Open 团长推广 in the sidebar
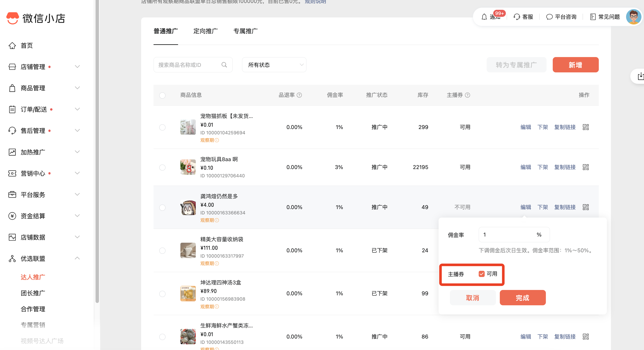This screenshot has height=350, width=644. [x=33, y=293]
